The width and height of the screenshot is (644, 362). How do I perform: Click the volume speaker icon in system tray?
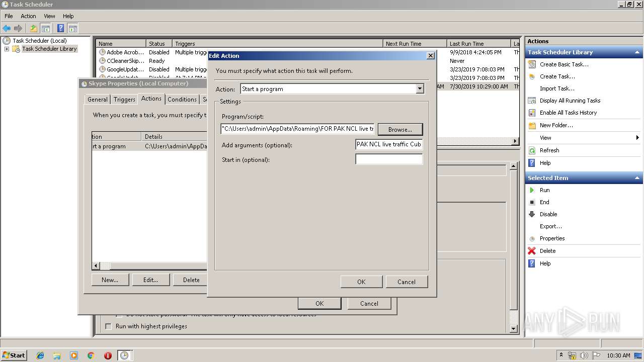[x=584, y=355]
